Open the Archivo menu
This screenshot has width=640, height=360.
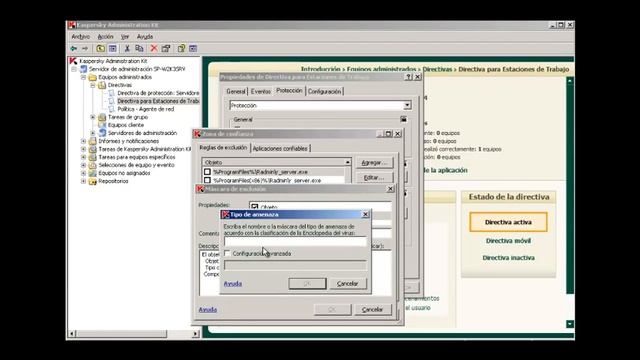tap(80, 37)
